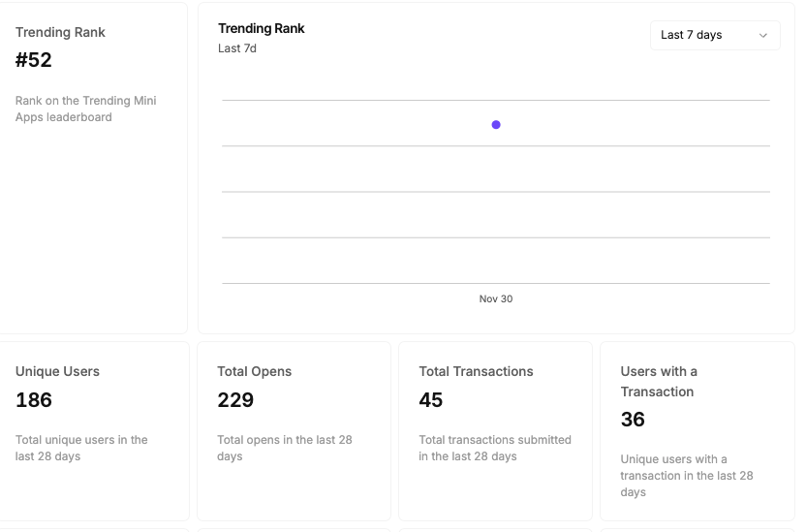Click the Total Opens card title

click(x=254, y=371)
